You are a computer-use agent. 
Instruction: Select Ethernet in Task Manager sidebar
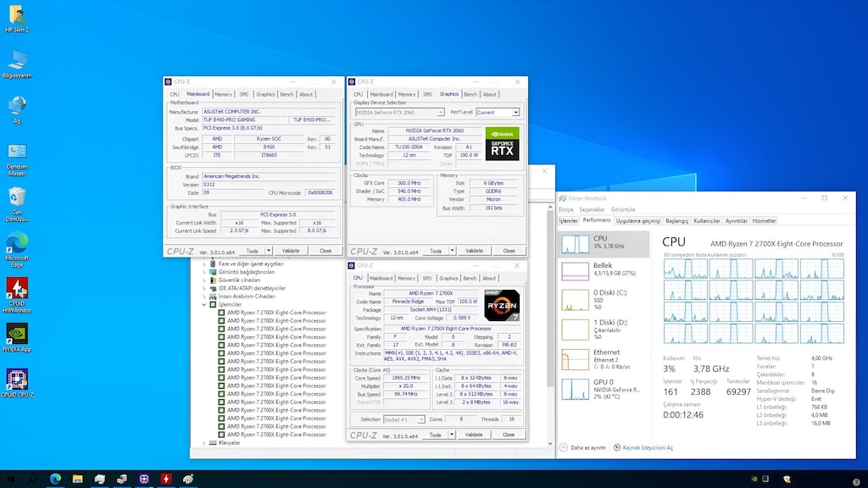tap(604, 359)
